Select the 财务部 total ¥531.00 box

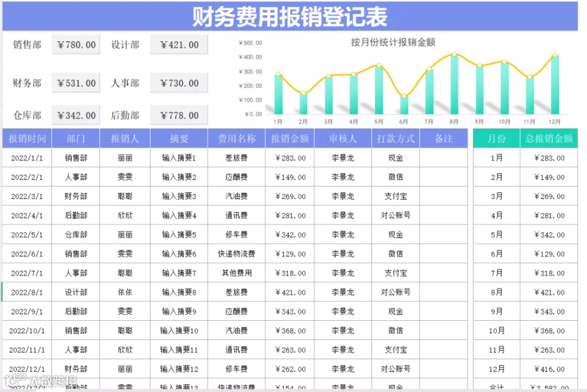click(76, 83)
